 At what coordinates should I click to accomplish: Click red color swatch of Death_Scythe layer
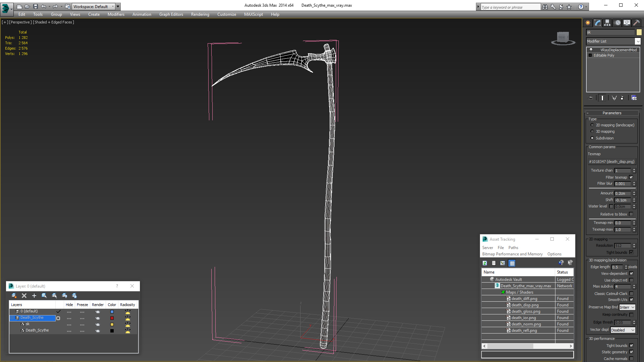[112, 318]
